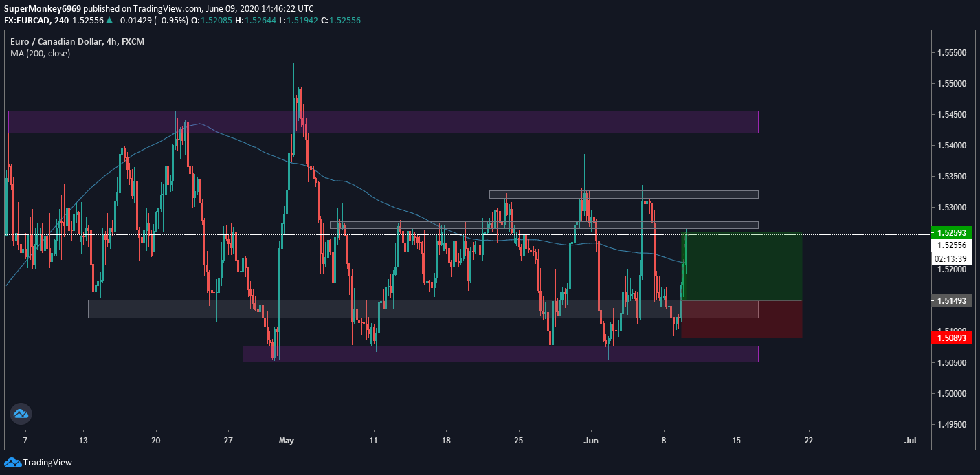Click the 11 date label on time axis
The width and height of the screenshot is (980, 475).
373,440
